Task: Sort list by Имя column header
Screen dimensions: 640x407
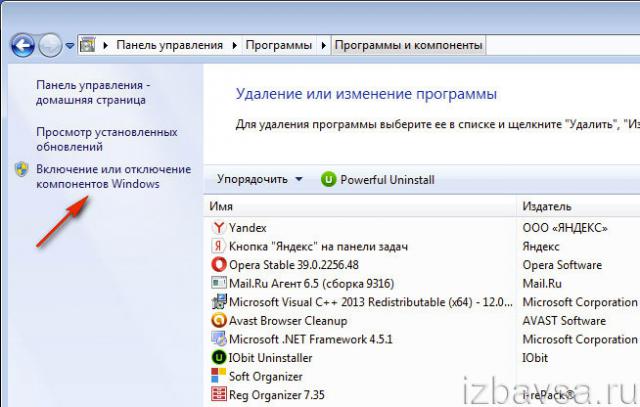Action: pyautogui.click(x=360, y=206)
